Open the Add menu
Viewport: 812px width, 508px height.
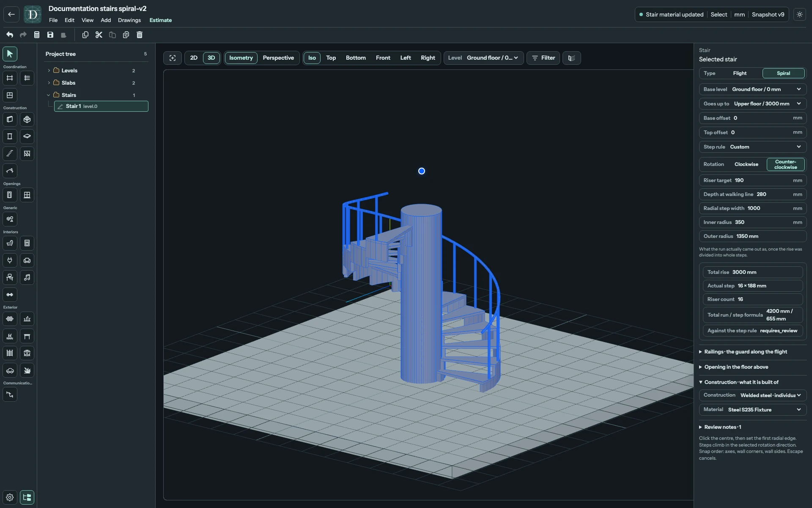106,20
